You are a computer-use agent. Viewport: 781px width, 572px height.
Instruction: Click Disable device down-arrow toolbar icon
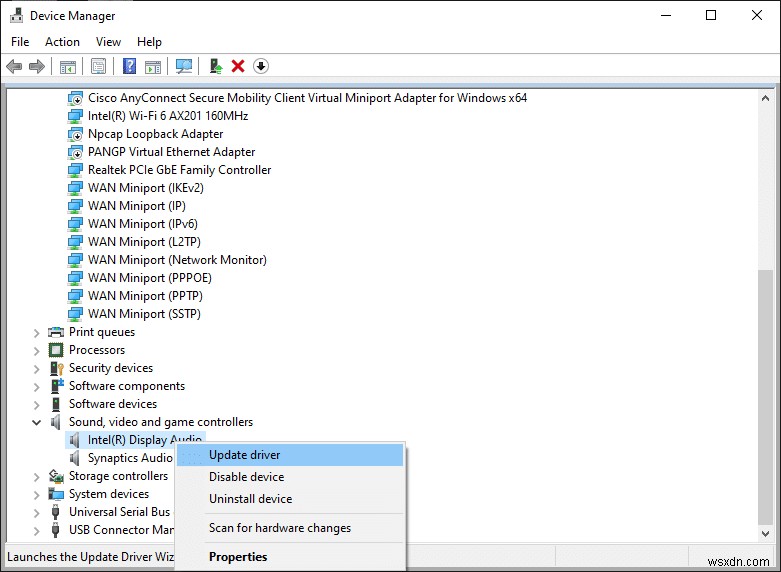click(x=261, y=66)
